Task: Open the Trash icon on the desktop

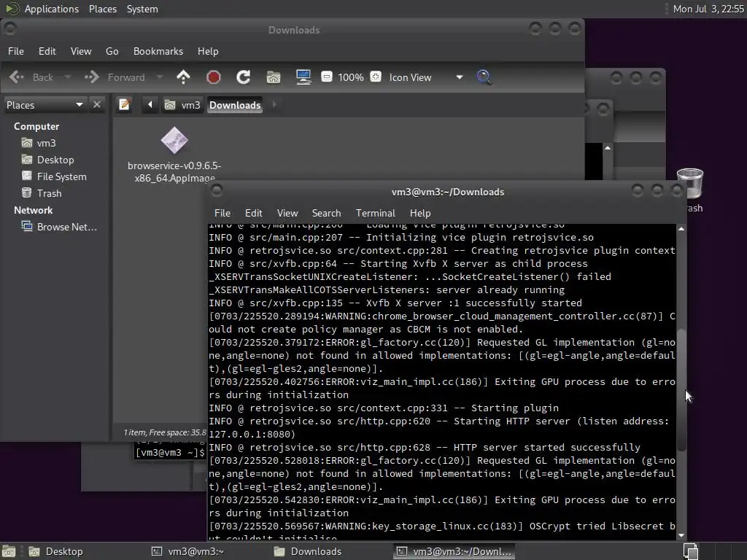Action: pos(690,183)
